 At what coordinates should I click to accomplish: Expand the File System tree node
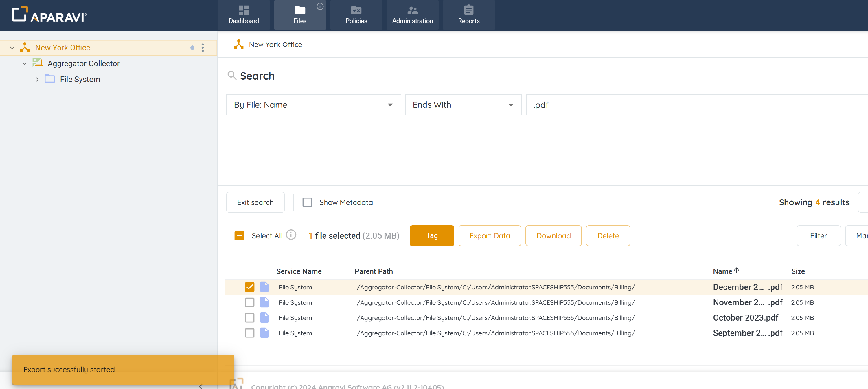(x=37, y=79)
